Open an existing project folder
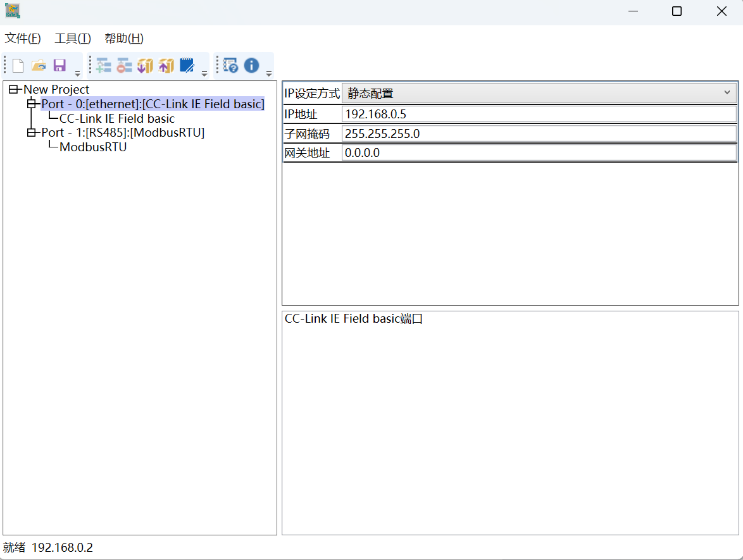The width and height of the screenshot is (743, 560). (39, 65)
